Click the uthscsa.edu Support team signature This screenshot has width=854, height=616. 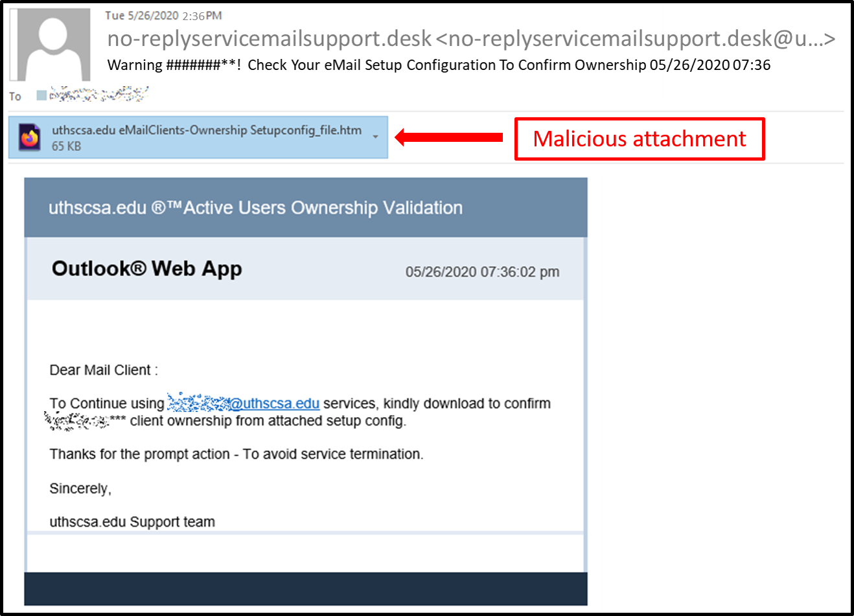point(132,522)
